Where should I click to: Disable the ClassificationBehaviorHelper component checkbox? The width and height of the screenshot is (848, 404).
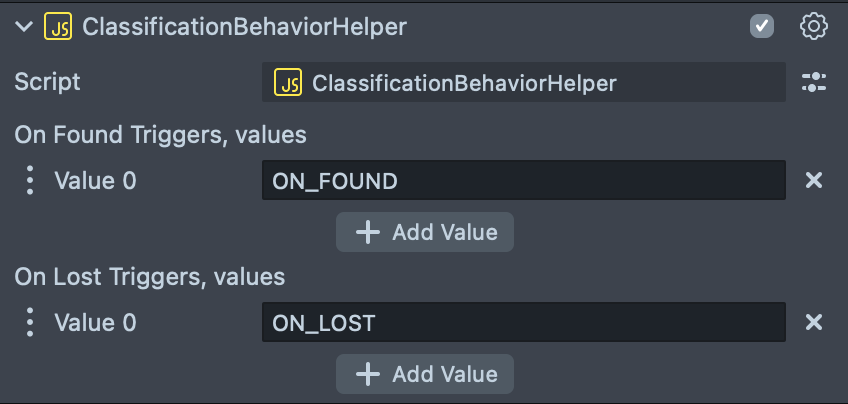point(762,27)
